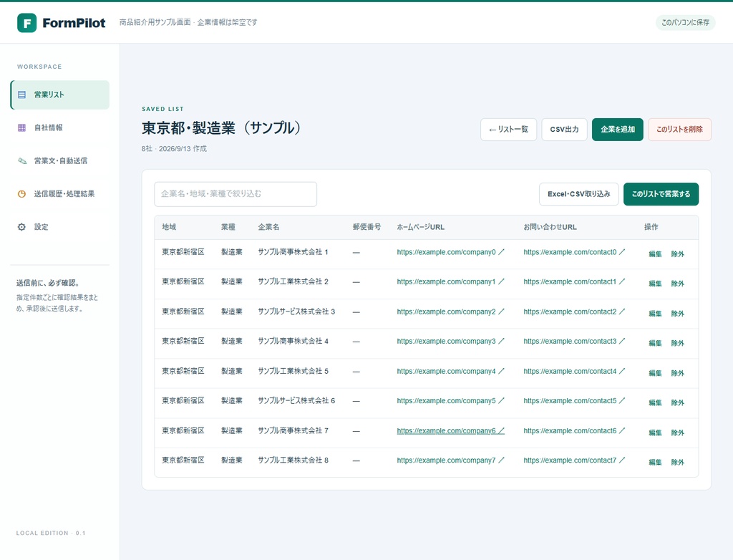Click the 地域 column header
Screen dimensions: 733x560
click(x=169, y=227)
